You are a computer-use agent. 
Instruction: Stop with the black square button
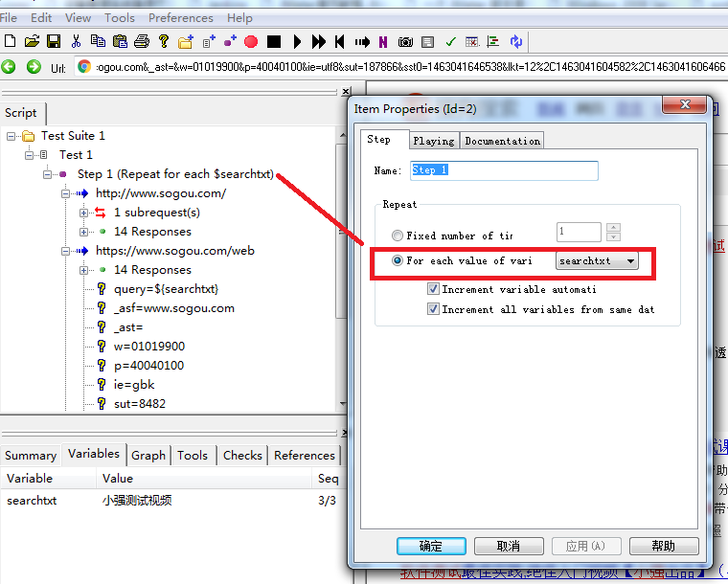tap(274, 42)
